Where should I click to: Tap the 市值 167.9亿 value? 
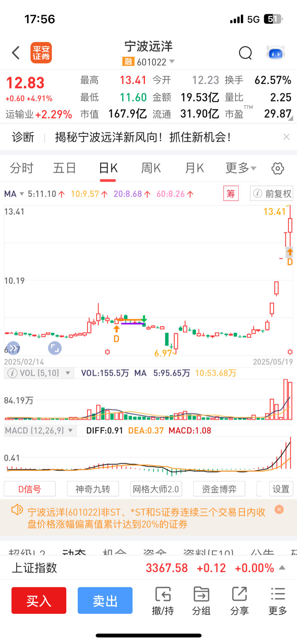coord(127,113)
